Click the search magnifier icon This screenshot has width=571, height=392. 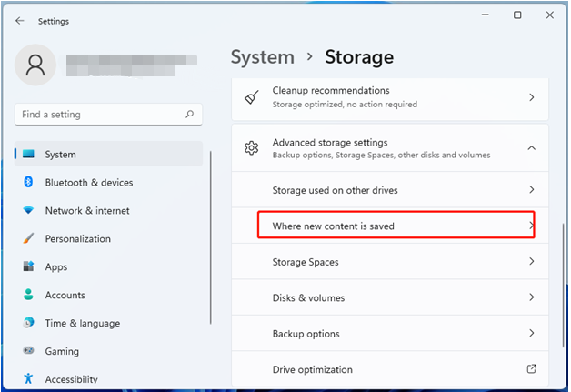tap(189, 115)
